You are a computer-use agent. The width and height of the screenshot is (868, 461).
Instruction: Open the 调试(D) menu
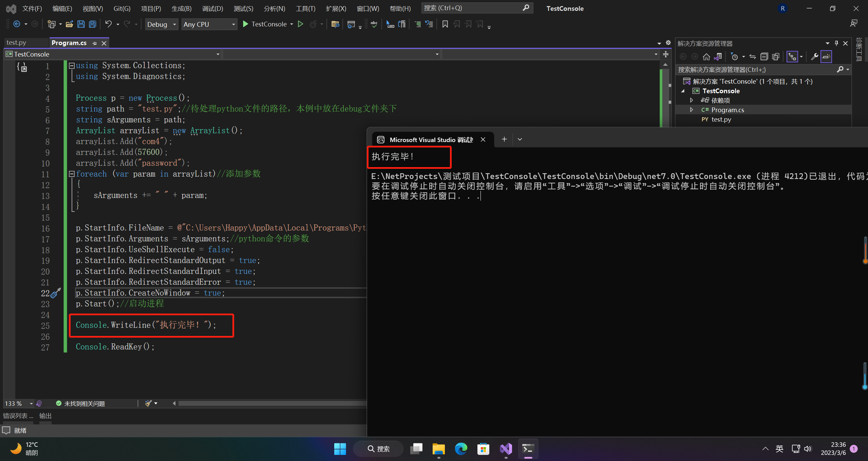click(x=212, y=8)
